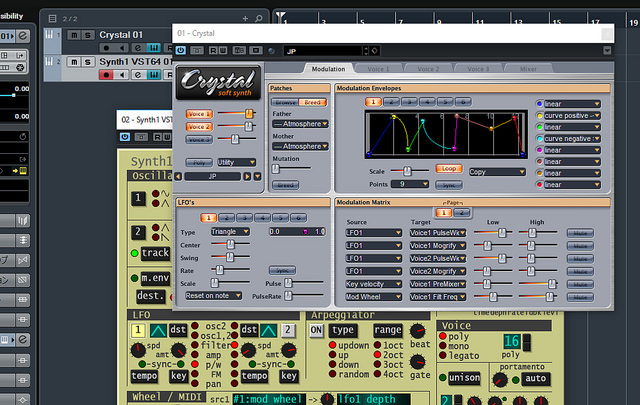
Task: Switch to Voice 3 tab in Crystal
Action: (x=478, y=69)
